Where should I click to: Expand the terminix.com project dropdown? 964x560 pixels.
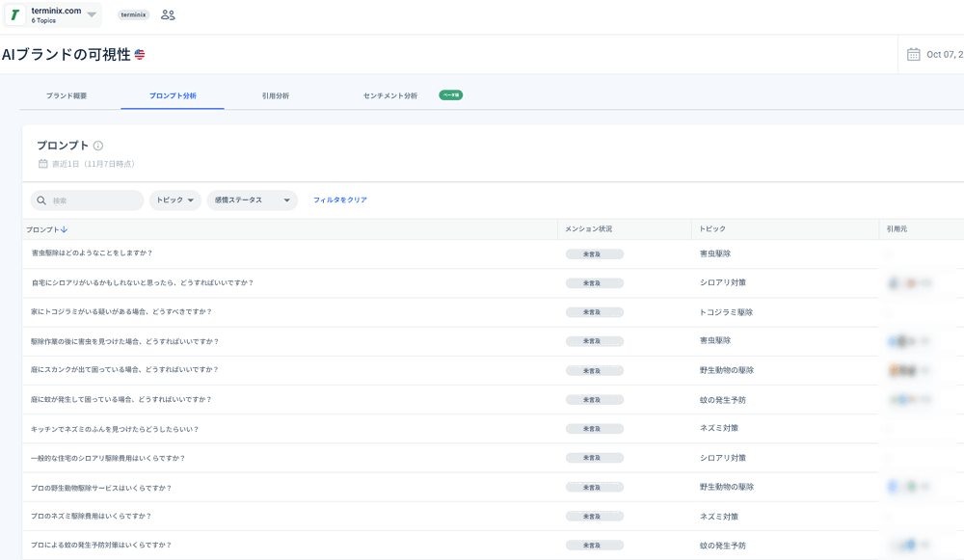coord(92,14)
